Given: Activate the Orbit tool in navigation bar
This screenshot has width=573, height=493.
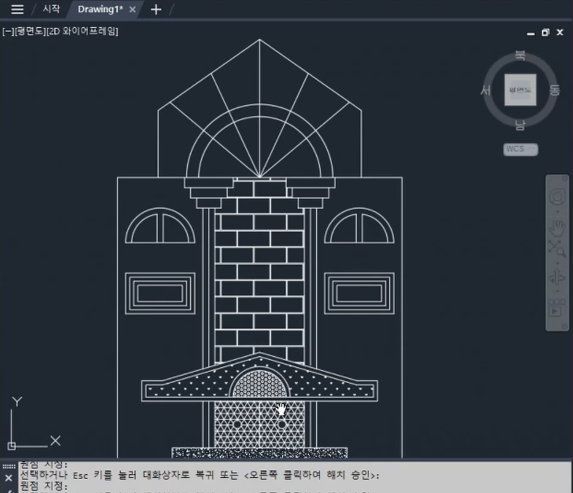Looking at the screenshot, I should point(557,277).
